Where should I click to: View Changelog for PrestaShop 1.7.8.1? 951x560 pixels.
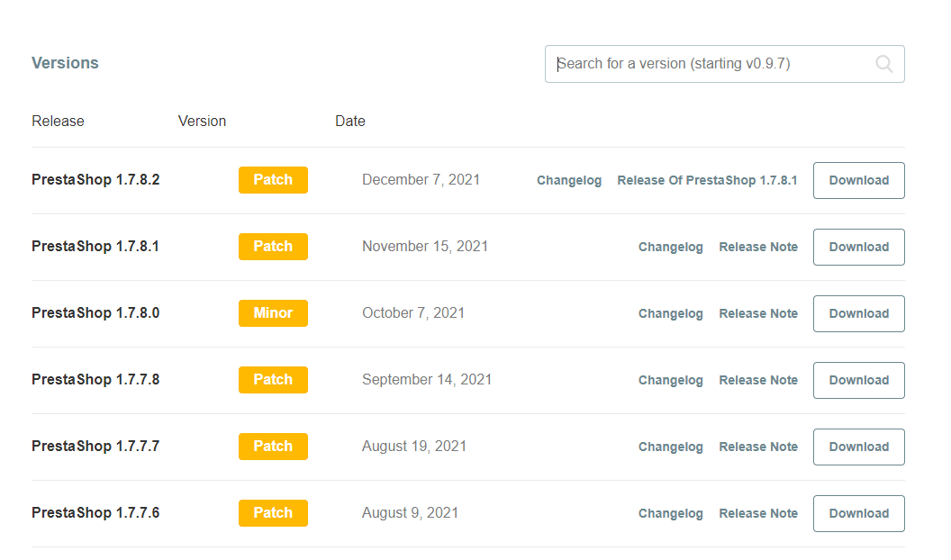pos(671,247)
